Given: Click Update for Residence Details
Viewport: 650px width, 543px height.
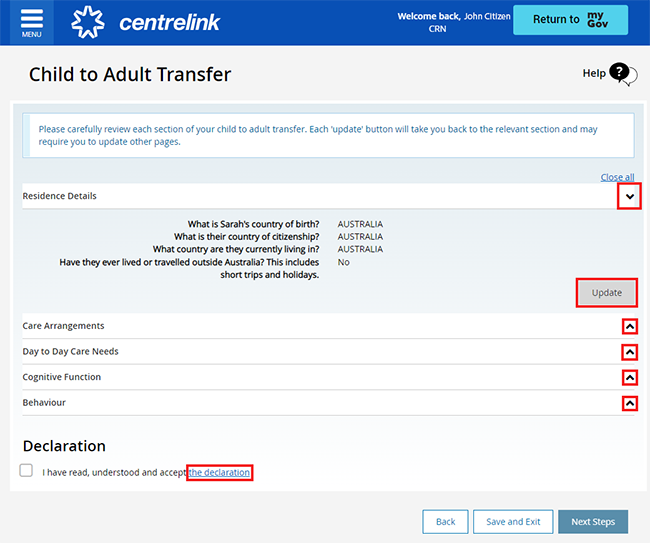Looking at the screenshot, I should coord(606,293).
